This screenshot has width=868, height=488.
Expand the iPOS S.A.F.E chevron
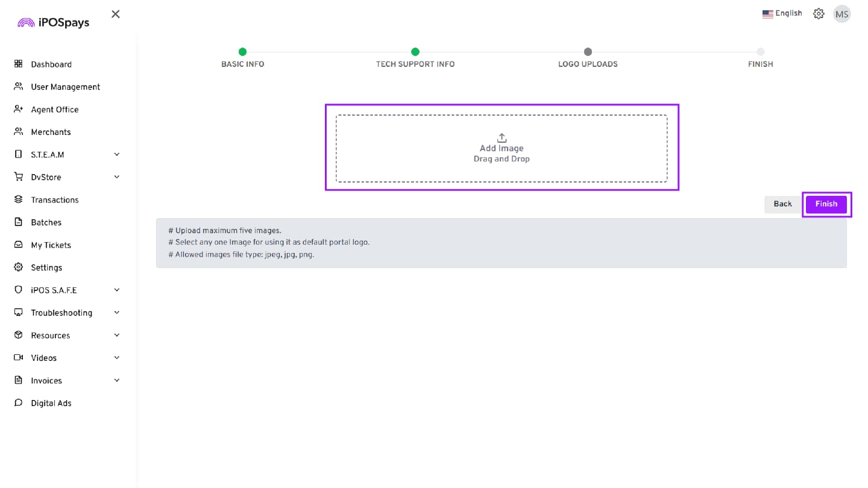pyautogui.click(x=117, y=290)
